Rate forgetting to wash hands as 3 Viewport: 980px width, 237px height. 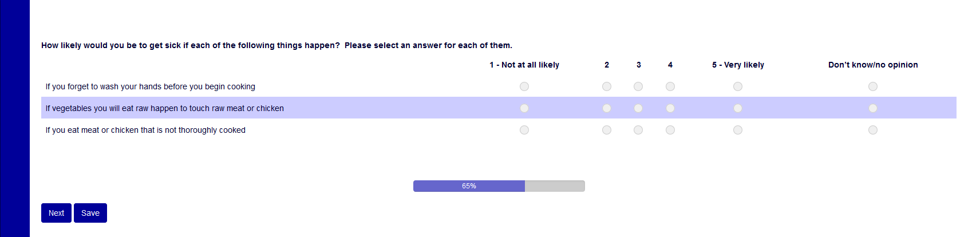(x=638, y=86)
